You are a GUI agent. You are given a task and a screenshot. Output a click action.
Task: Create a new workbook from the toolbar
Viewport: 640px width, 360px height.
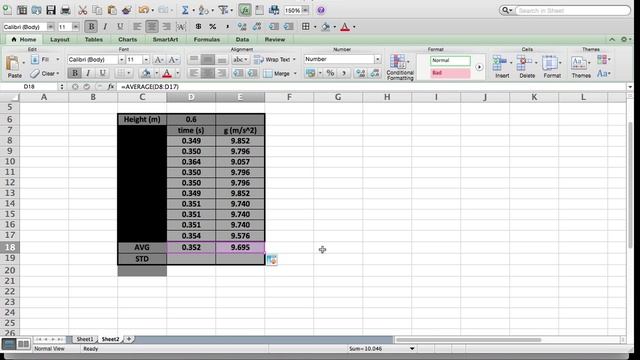[7, 10]
